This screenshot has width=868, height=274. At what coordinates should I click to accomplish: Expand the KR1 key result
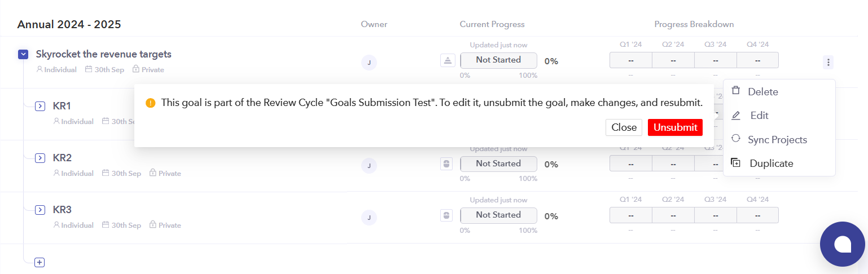tap(40, 106)
